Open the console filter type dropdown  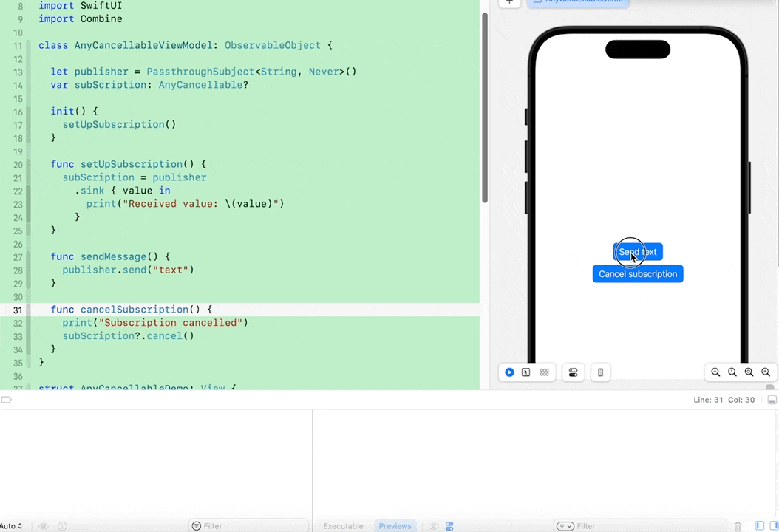(x=565, y=526)
